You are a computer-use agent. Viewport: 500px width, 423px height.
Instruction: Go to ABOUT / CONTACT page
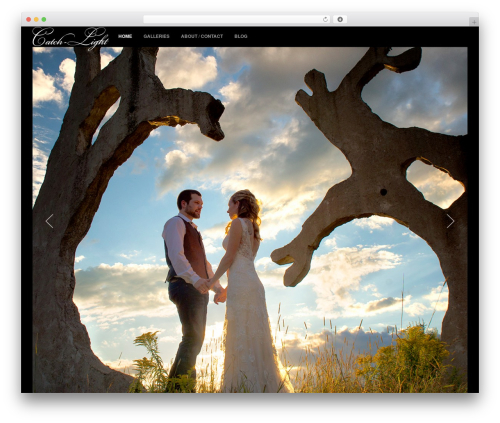pos(202,36)
